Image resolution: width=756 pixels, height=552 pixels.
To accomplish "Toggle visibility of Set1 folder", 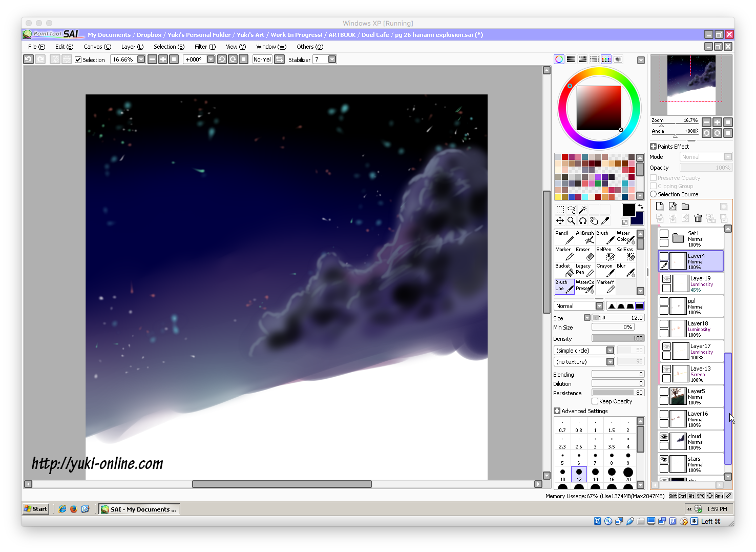I will click(664, 234).
